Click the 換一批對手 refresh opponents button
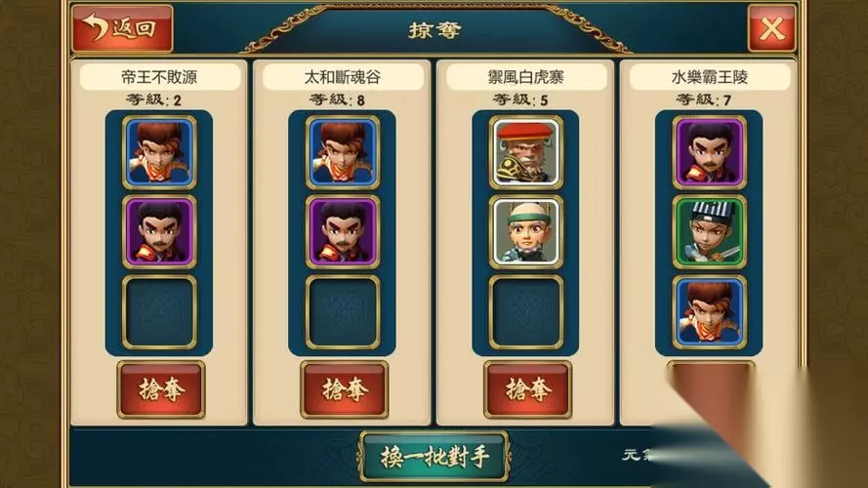 click(434, 457)
